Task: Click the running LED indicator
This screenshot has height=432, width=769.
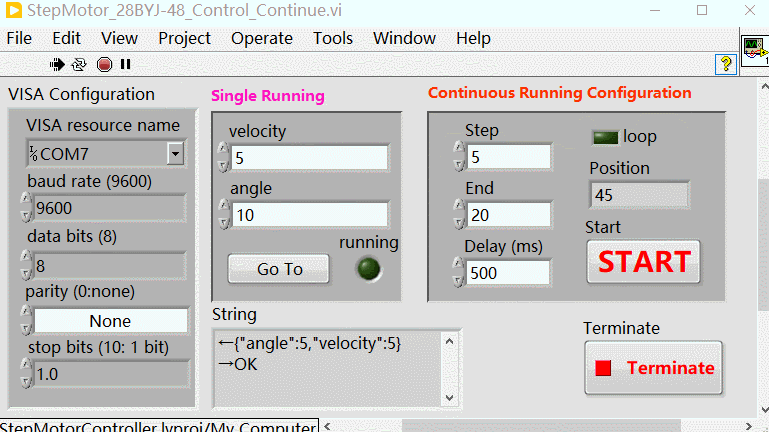Action: (x=370, y=268)
